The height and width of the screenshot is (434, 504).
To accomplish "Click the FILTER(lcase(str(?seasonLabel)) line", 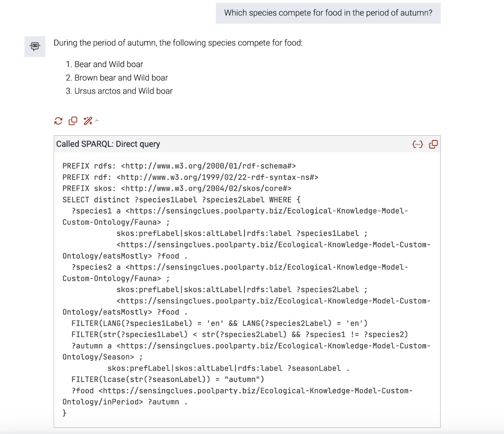I will pos(168,379).
